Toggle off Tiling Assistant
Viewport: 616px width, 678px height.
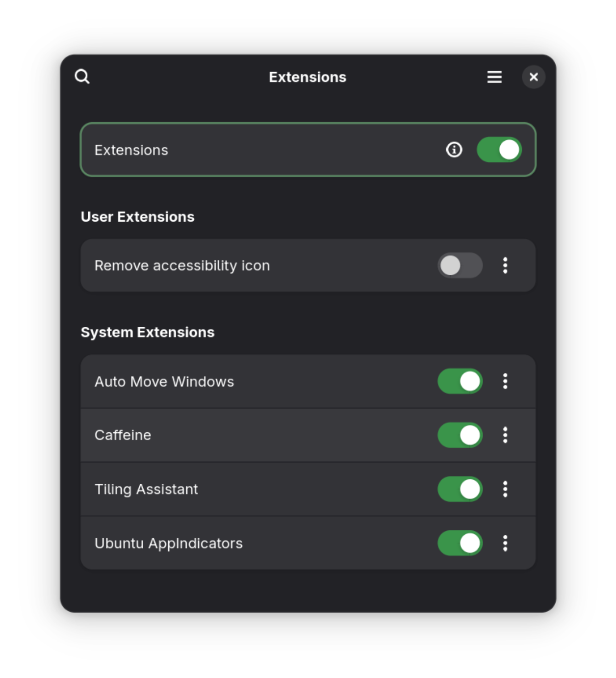coord(460,489)
